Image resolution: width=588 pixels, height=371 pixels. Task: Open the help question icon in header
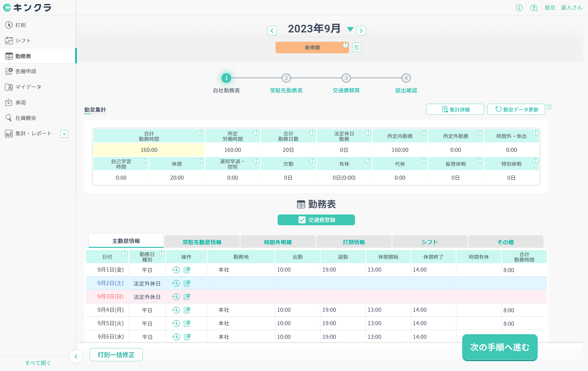[x=534, y=8]
